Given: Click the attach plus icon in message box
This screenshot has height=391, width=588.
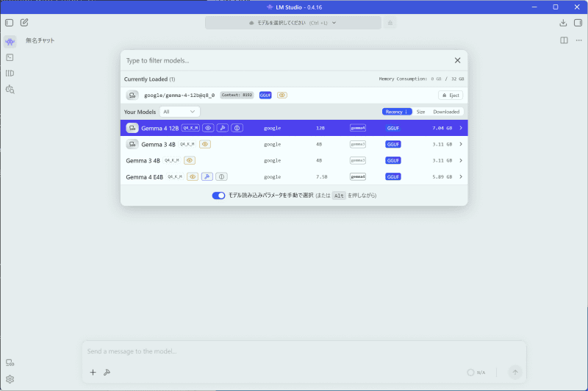Looking at the screenshot, I should [93, 372].
